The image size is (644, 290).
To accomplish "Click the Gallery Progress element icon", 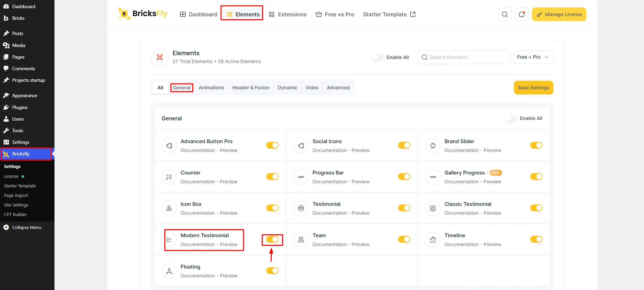I will (433, 177).
